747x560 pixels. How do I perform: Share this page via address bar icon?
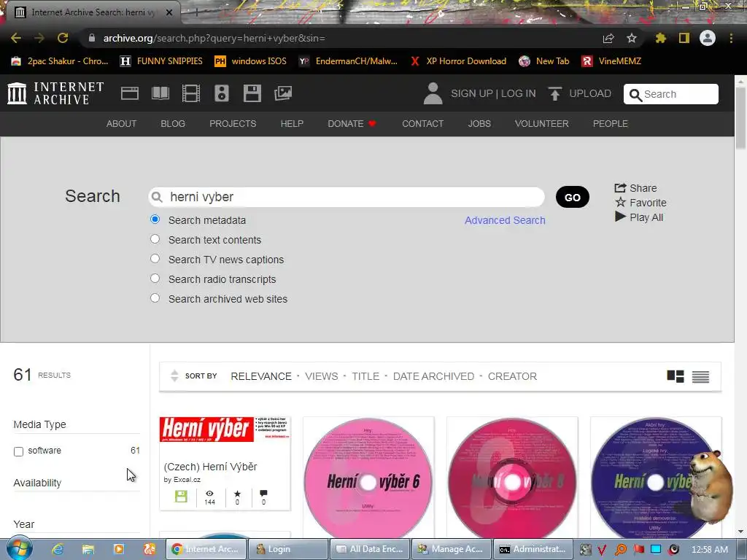tap(608, 38)
